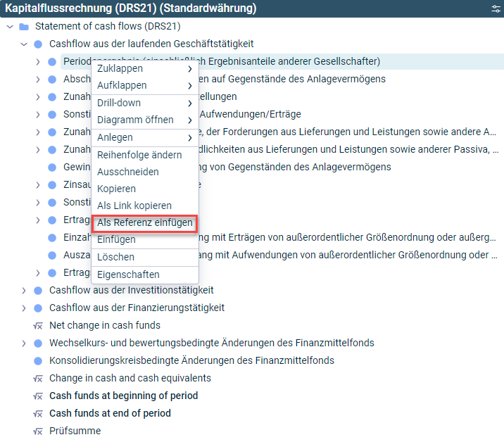Click the blue dot of the Gewinn row on Anlagevermögens
The image size is (504, 442).
52,167
